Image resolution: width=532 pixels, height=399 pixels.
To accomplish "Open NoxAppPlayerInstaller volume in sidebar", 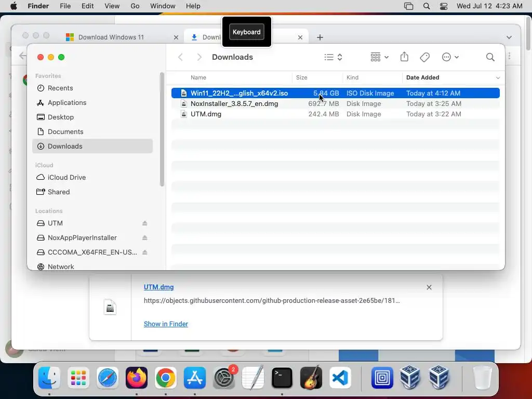I will click(x=82, y=238).
